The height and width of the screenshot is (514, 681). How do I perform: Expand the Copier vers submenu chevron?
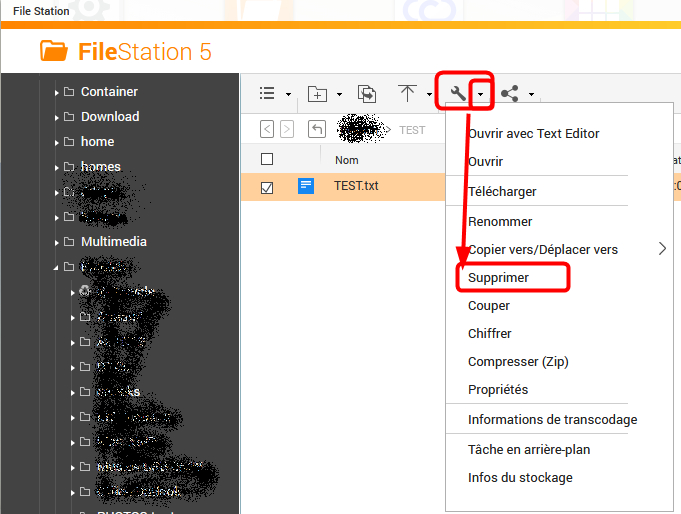pyautogui.click(x=662, y=249)
